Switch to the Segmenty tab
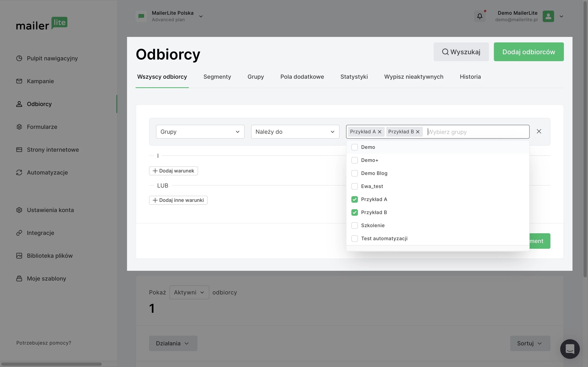 [217, 77]
